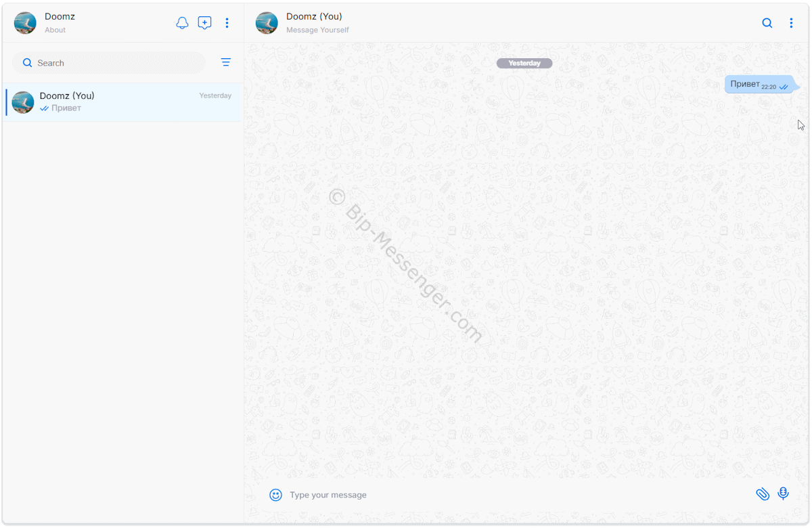Click the 22:20 message time
Screen dimensions: 812x528
(x=769, y=87)
